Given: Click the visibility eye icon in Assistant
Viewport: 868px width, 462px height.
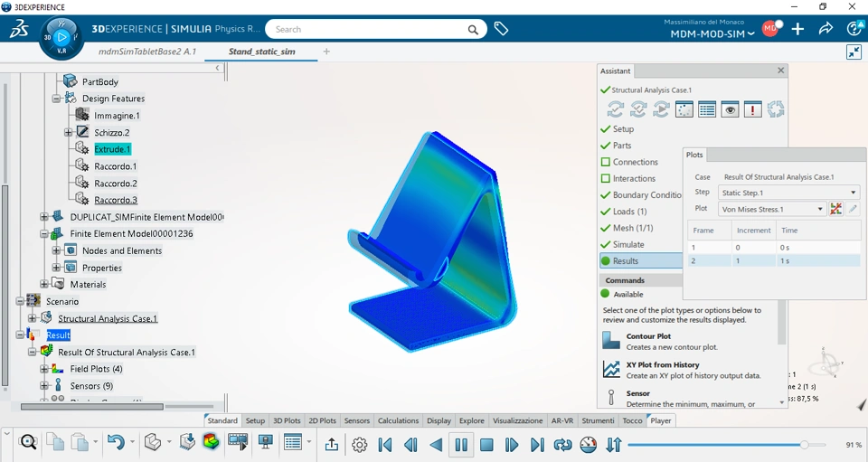Looking at the screenshot, I should click(731, 109).
